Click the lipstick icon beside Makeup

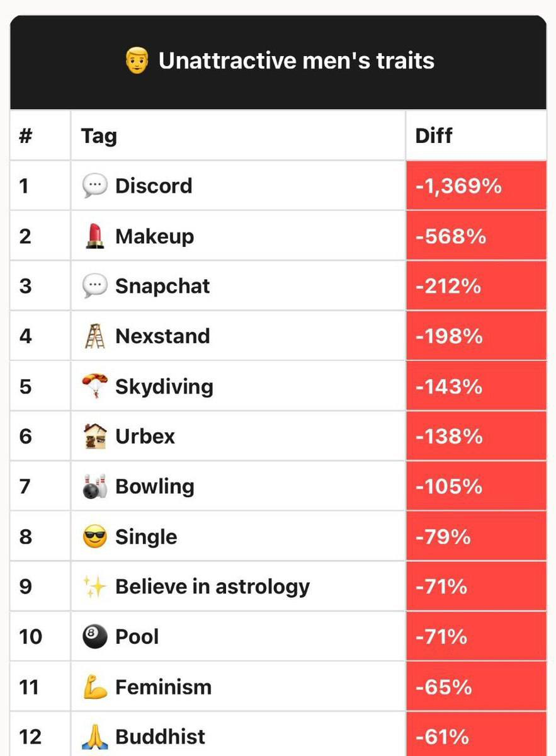(x=95, y=236)
